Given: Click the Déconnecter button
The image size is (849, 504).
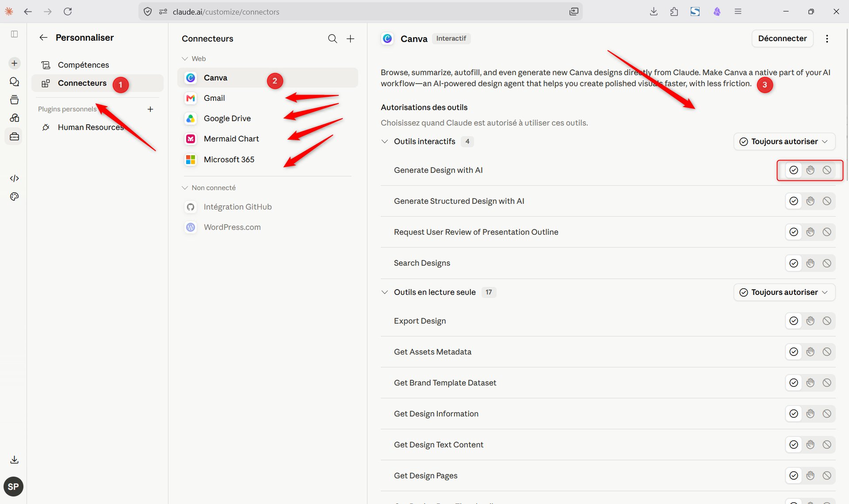Looking at the screenshot, I should [782, 38].
